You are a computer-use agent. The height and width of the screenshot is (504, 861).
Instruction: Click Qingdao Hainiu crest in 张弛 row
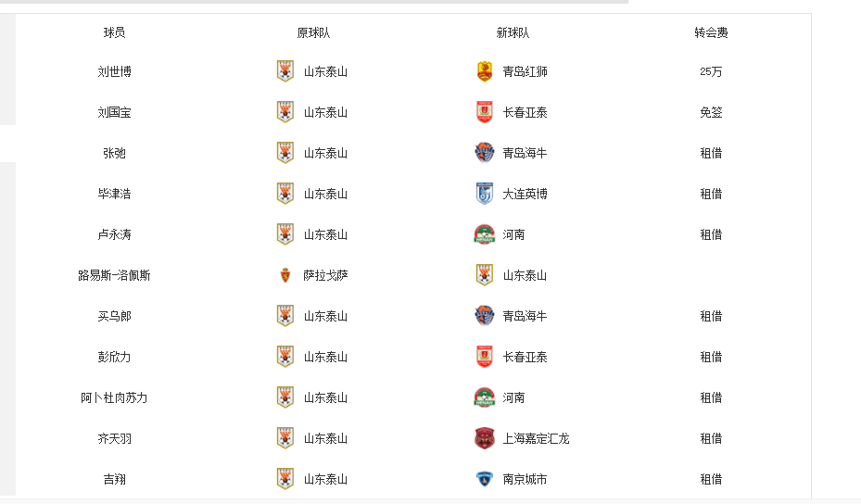point(484,153)
